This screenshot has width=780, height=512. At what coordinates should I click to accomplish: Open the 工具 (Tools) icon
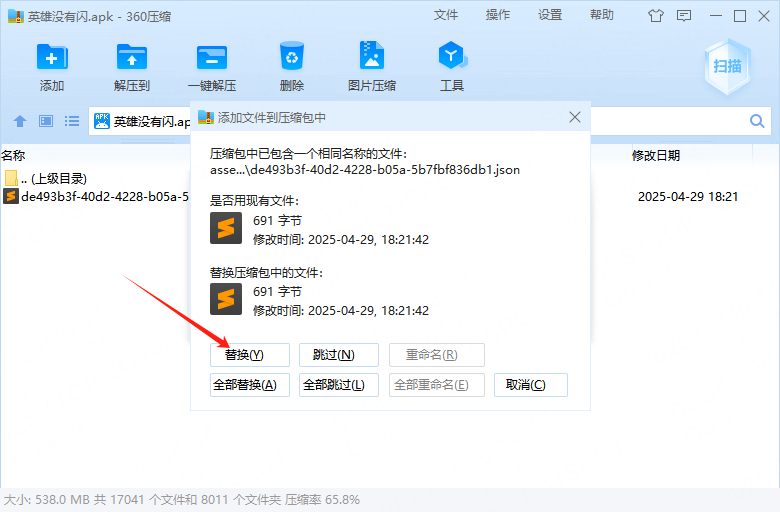pyautogui.click(x=452, y=55)
